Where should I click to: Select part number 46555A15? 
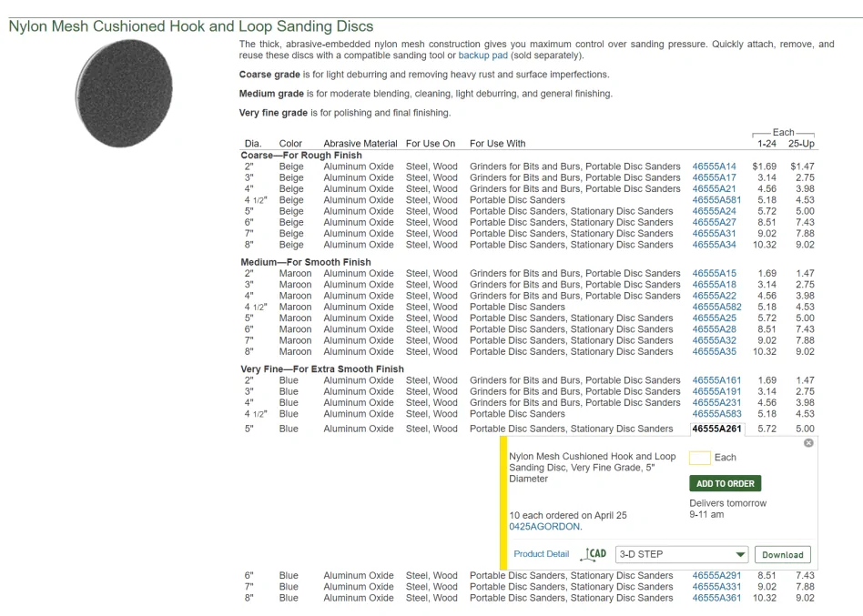[714, 273]
